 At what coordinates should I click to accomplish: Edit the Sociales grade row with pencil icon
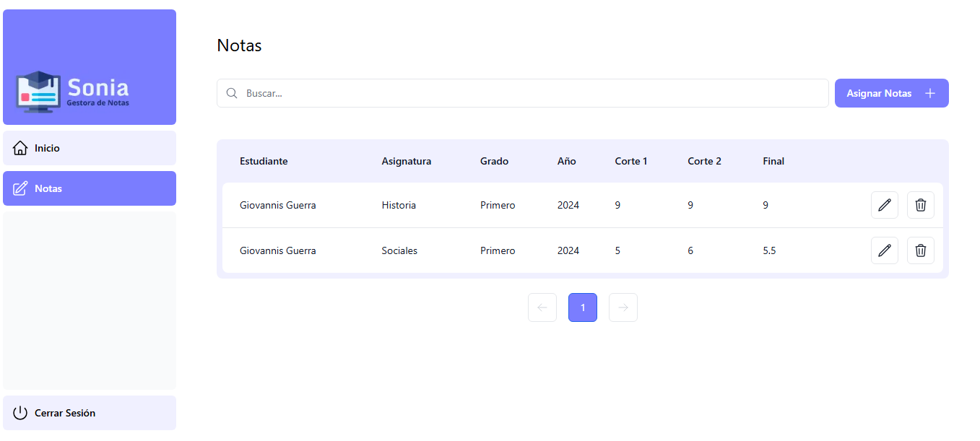884,250
